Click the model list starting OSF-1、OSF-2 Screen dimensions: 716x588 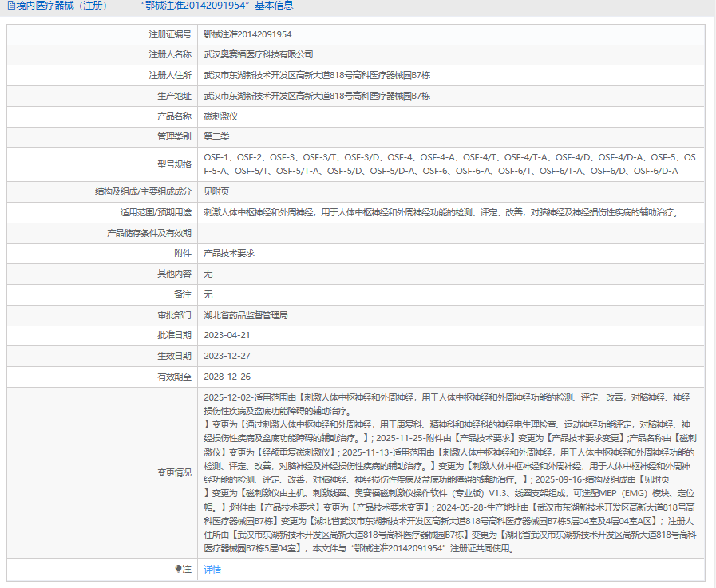click(449, 164)
